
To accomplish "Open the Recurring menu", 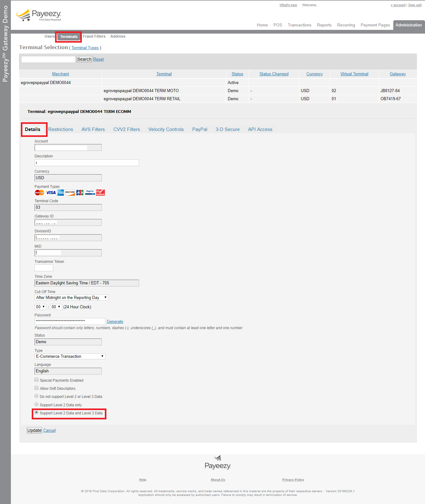I will click(346, 25).
